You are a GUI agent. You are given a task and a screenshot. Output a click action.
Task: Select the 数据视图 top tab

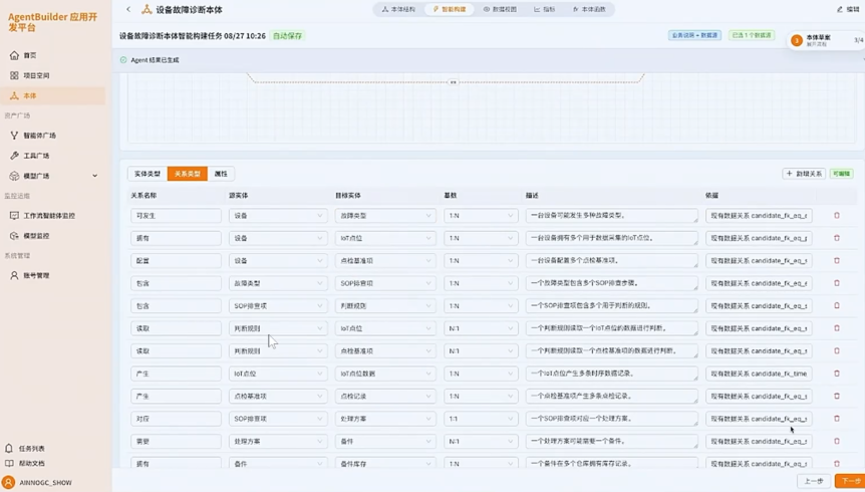pyautogui.click(x=500, y=9)
